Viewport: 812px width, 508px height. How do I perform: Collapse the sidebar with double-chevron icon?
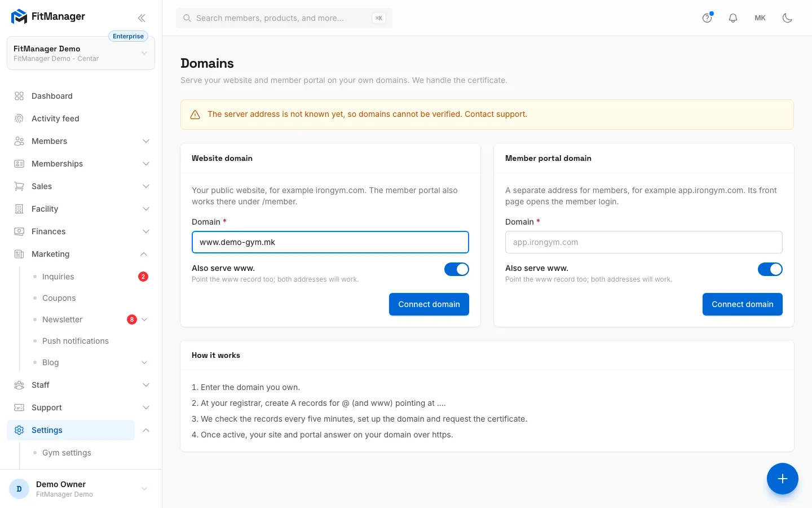click(x=142, y=18)
